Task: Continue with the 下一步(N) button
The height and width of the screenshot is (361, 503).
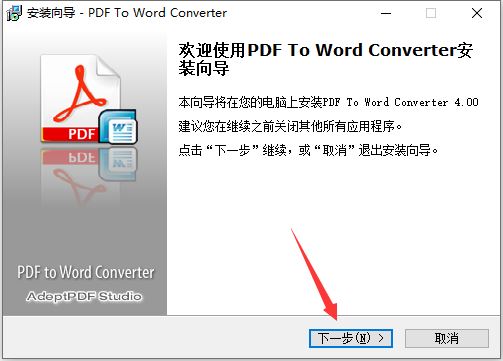Action: coord(351,338)
